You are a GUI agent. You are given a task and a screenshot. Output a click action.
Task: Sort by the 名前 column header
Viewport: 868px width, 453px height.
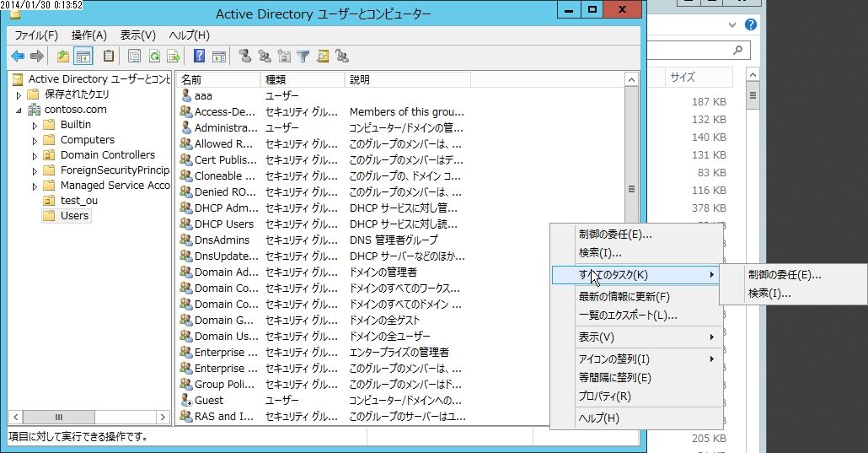click(x=218, y=80)
